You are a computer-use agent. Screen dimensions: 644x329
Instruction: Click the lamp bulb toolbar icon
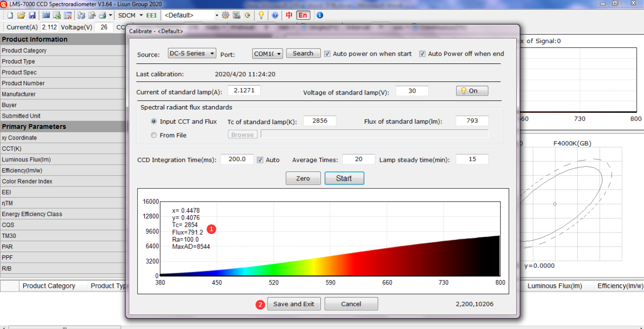point(261,15)
